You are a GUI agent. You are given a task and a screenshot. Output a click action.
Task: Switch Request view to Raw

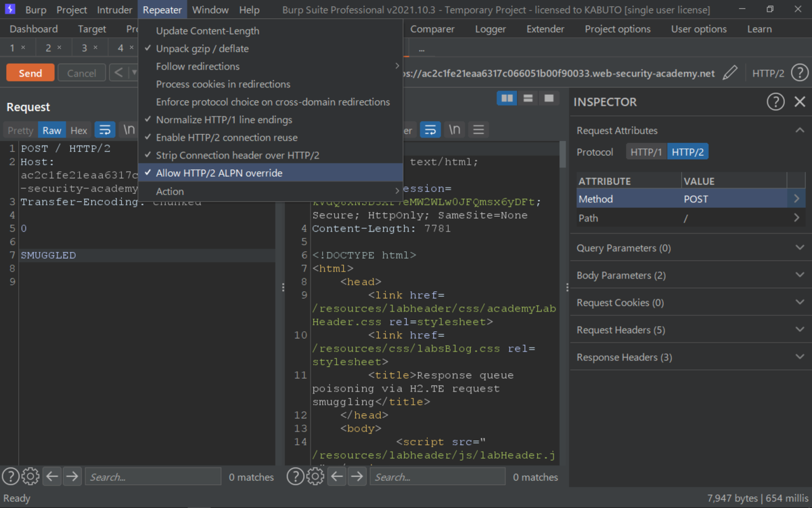pyautogui.click(x=52, y=130)
